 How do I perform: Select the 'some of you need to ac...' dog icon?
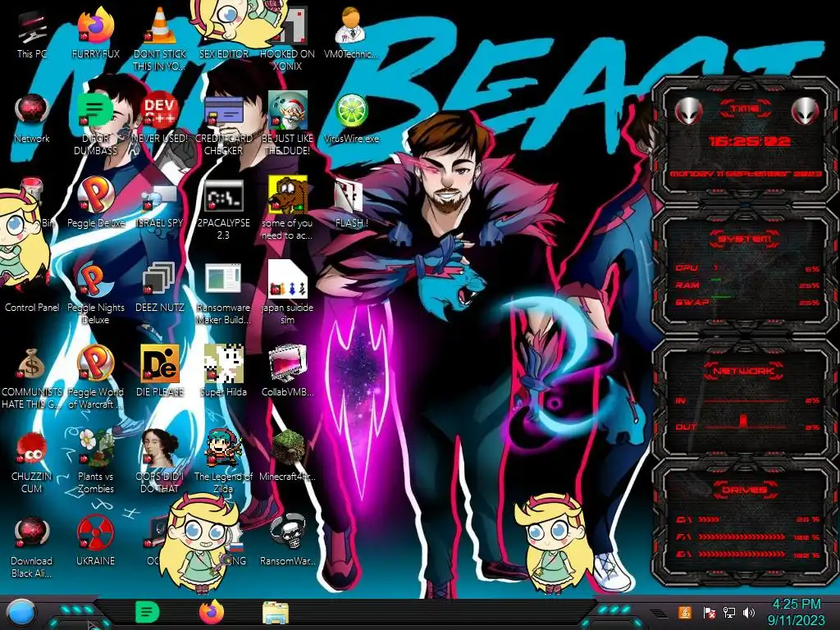[288, 208]
